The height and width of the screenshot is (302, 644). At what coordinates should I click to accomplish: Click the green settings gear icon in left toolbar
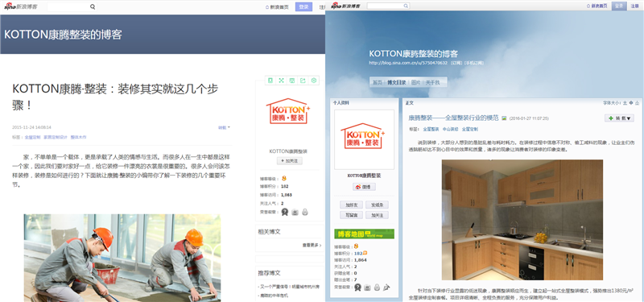[314, 81]
